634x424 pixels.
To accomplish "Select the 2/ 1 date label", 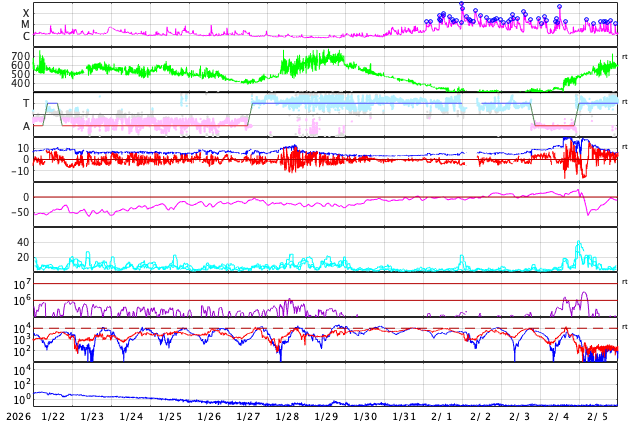I will 442,416.
